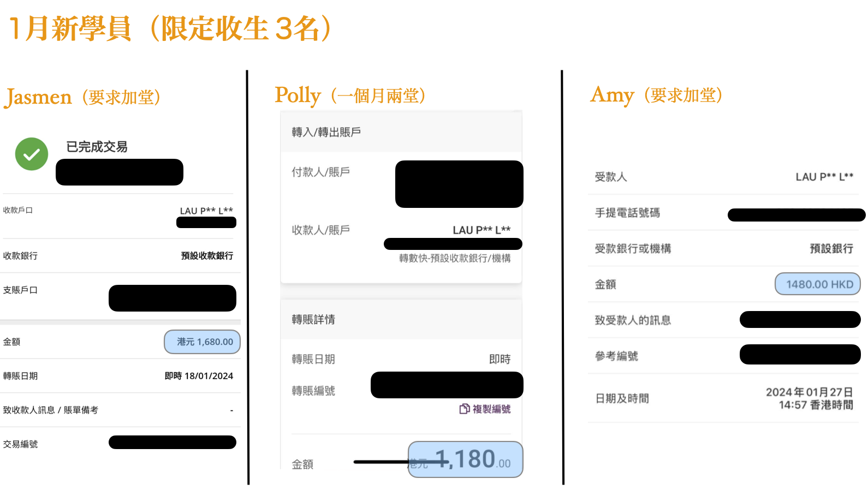Click the highlighted 1,180.00 amount box
The image size is (868, 490).
coord(466,459)
